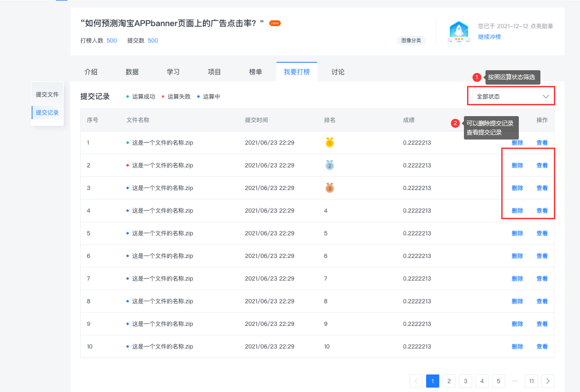Click the 运算失败 legend label

click(179, 96)
